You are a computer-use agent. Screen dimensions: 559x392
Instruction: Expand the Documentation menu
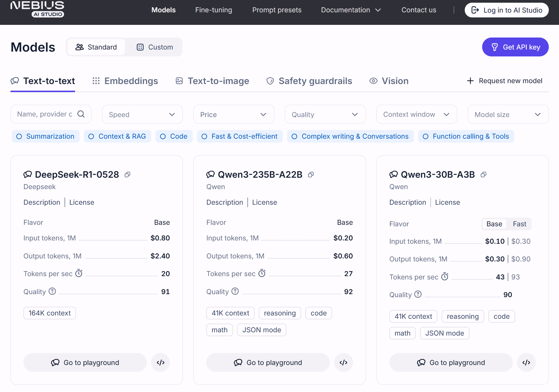(x=351, y=10)
